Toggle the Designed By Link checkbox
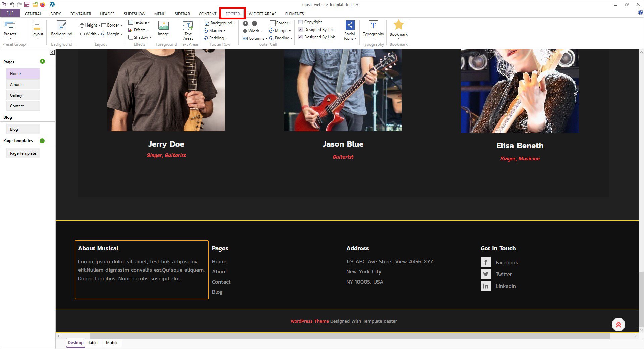644x349 pixels. click(301, 37)
